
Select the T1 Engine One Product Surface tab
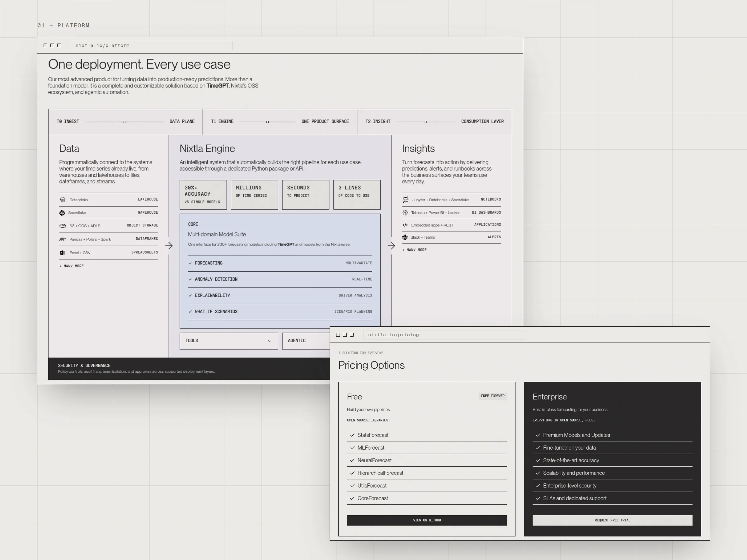click(280, 122)
